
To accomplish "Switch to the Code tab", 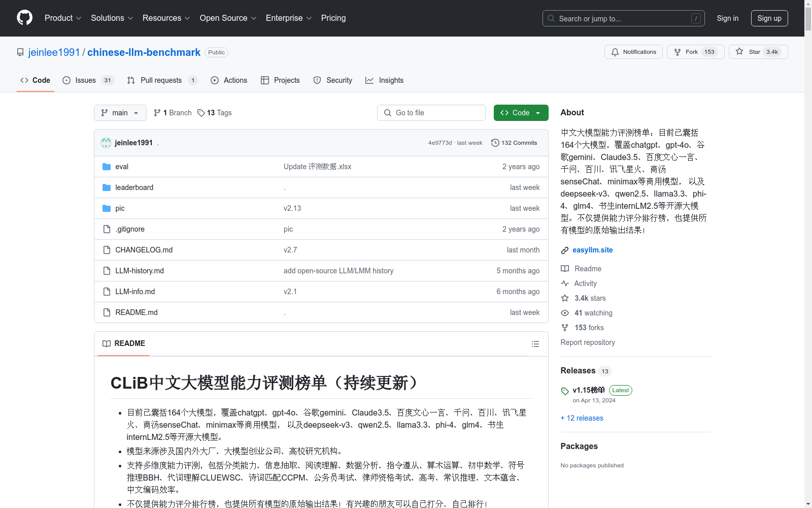I will [36, 80].
